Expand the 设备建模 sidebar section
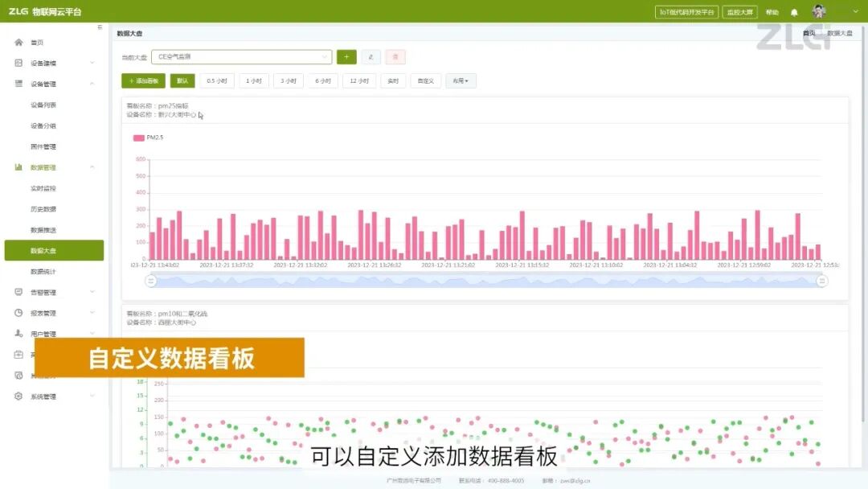 tap(55, 63)
